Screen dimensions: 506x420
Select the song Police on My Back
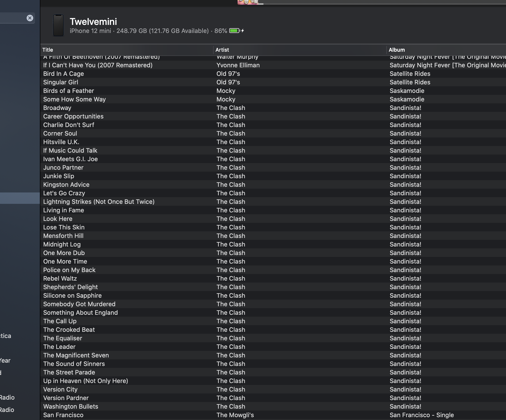(x=69, y=270)
